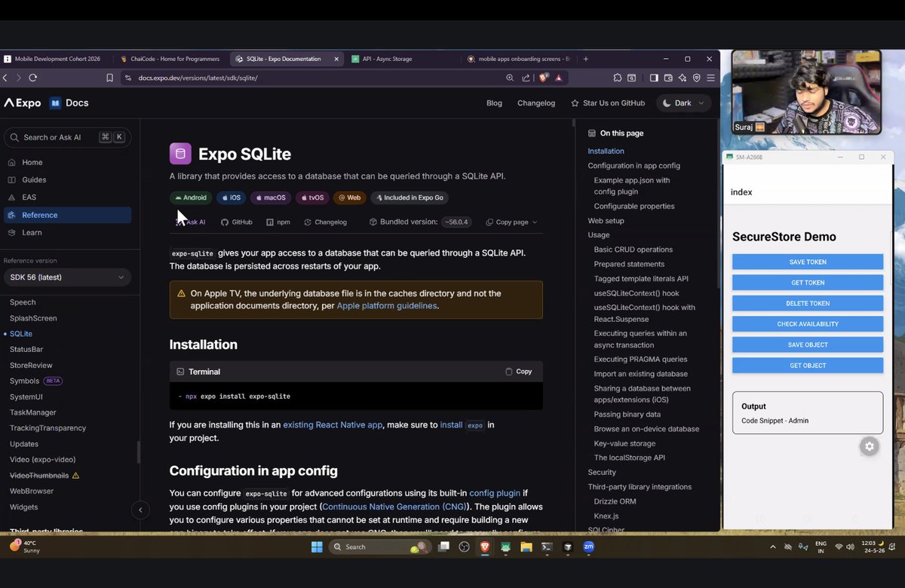
Task: Click floating settings gear in emulator
Action: (870, 446)
